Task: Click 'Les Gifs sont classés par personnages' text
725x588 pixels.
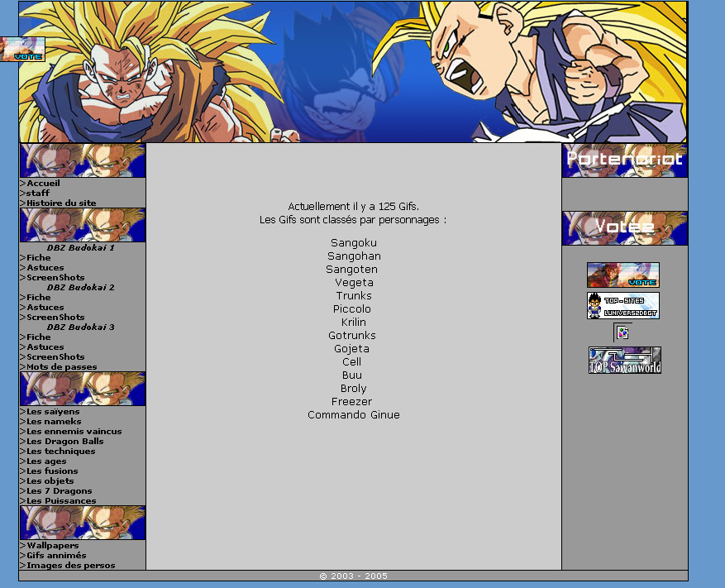Action: click(349, 220)
